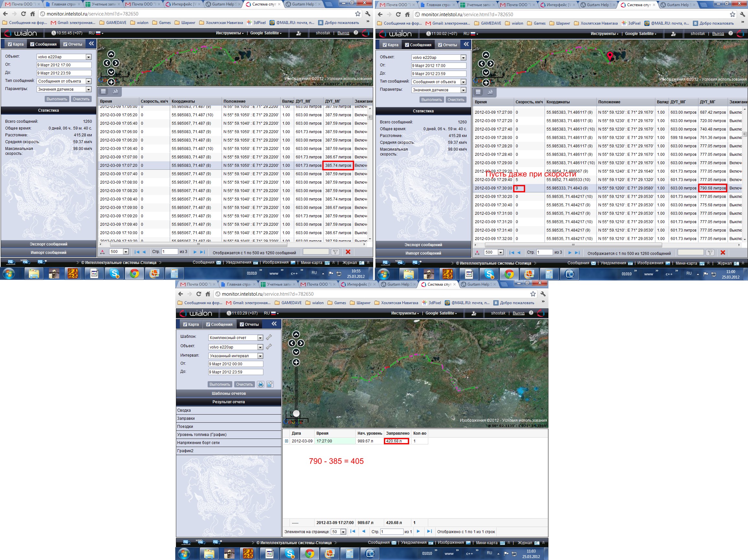Collapse left panel chevrons in 10:55 window
The image size is (748, 560).
click(91, 44)
